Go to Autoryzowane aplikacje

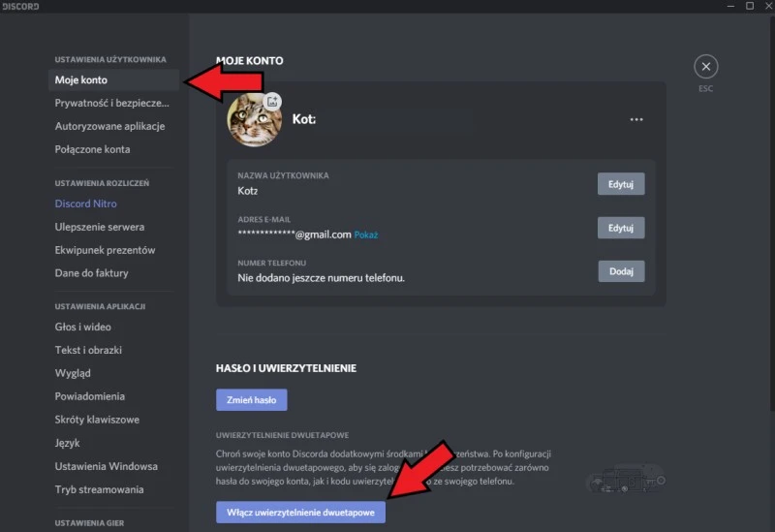[x=113, y=126]
